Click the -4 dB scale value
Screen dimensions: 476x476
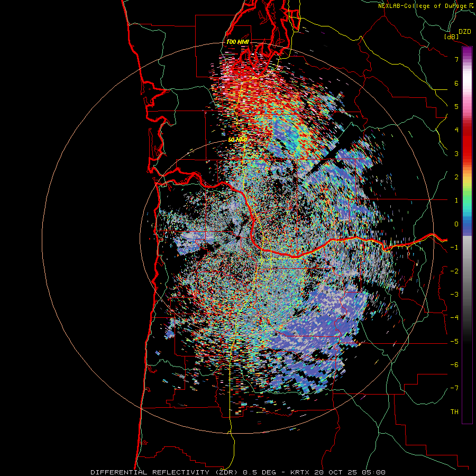click(x=454, y=318)
